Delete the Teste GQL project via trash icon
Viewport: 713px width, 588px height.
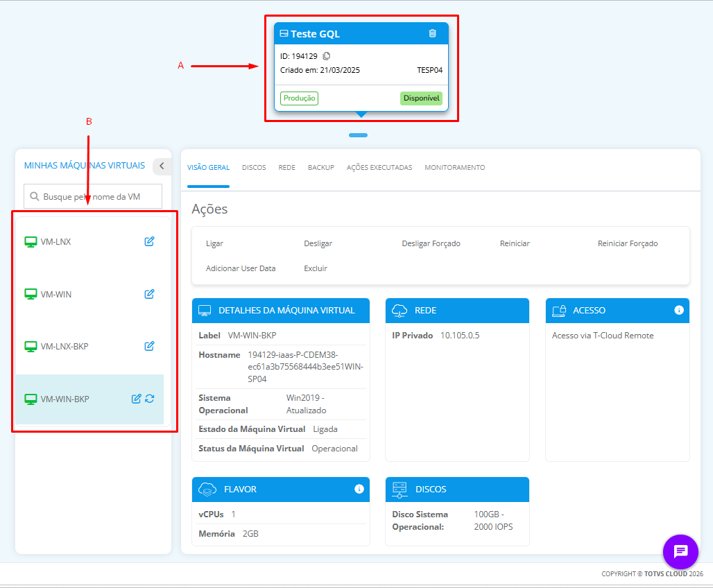[x=432, y=33]
